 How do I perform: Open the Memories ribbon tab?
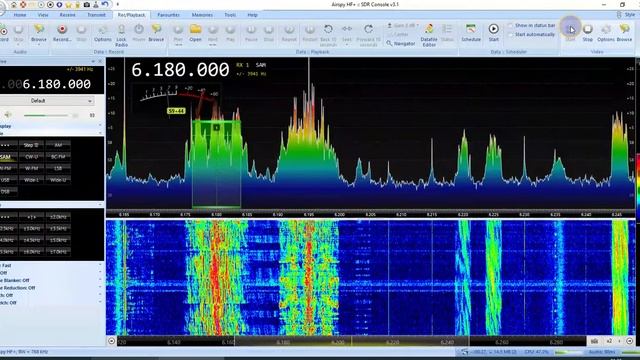tap(202, 15)
